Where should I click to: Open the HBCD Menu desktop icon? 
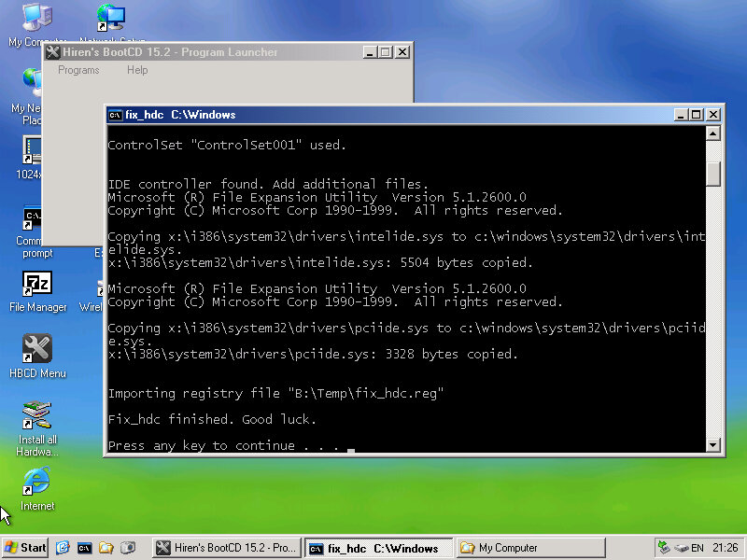pos(36,350)
